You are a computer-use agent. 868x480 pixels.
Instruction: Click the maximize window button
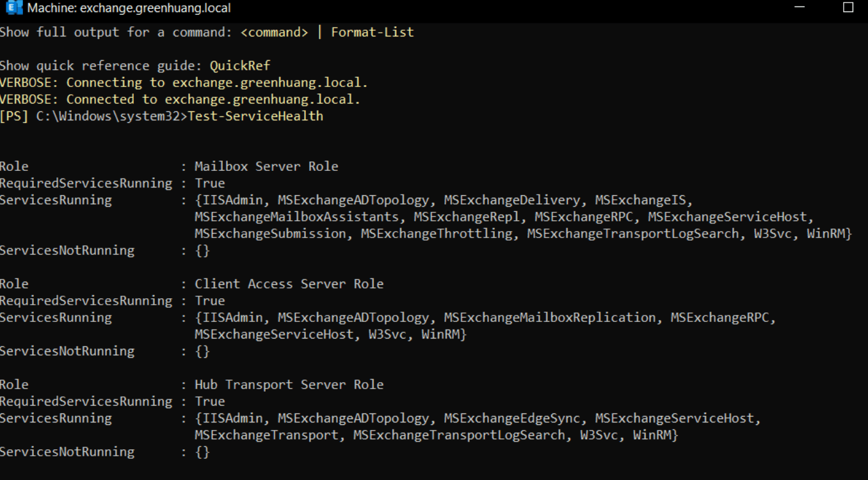[848, 8]
